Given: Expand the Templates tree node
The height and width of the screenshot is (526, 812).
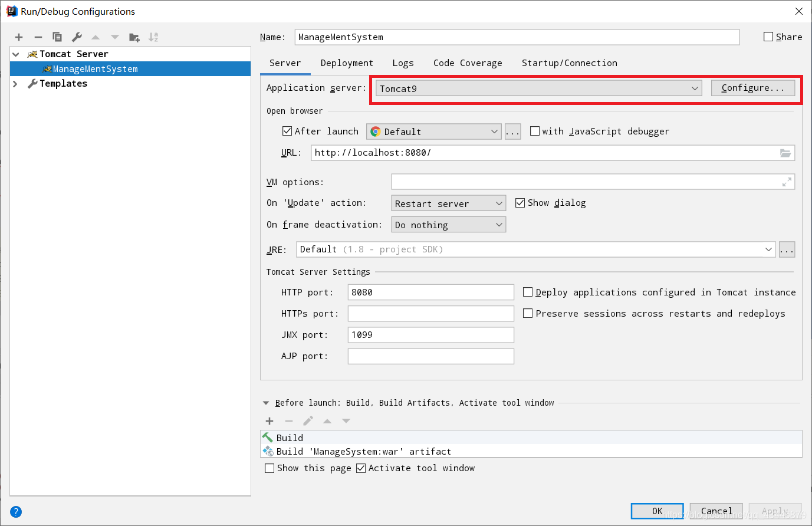Looking at the screenshot, I should [16, 84].
